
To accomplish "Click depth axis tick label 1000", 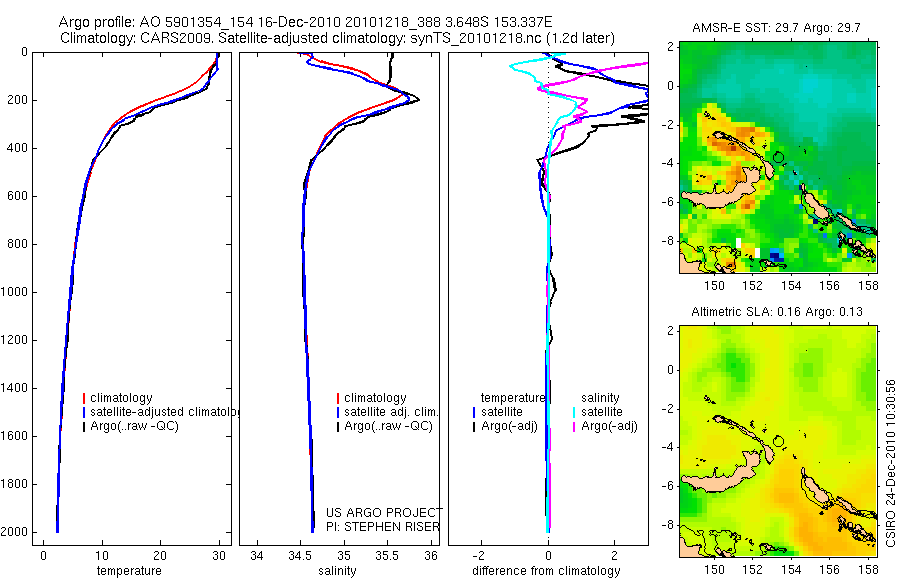I will 16,292.
